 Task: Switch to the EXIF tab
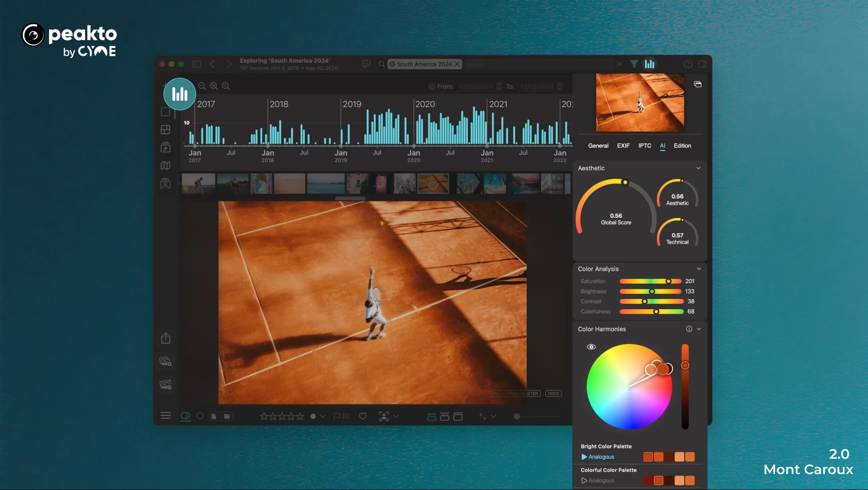[x=623, y=146]
